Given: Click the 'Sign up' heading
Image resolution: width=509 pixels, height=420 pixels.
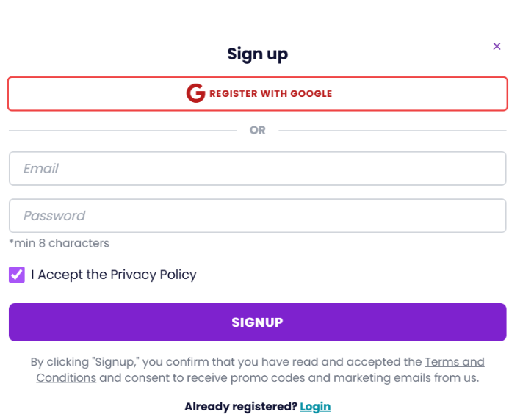Looking at the screenshot, I should coord(257,54).
